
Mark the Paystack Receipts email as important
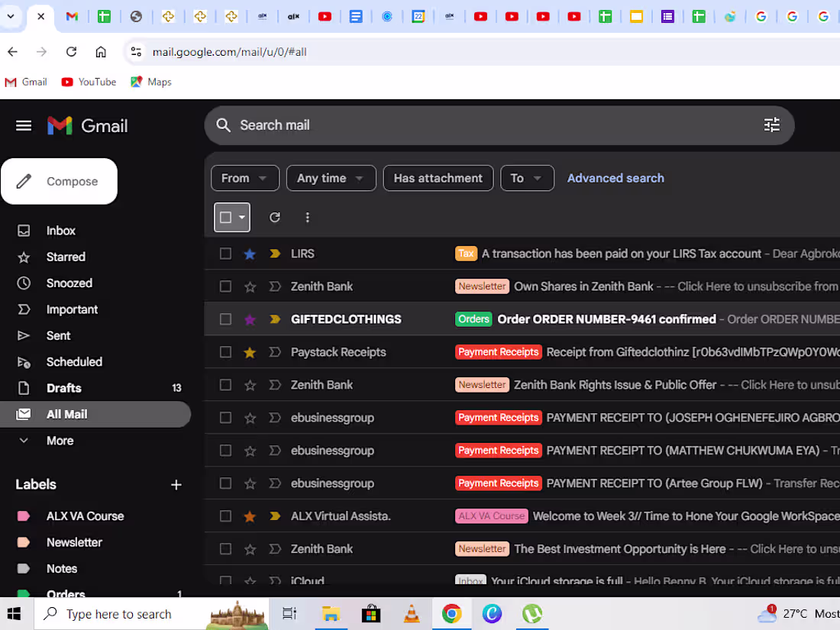(x=275, y=352)
